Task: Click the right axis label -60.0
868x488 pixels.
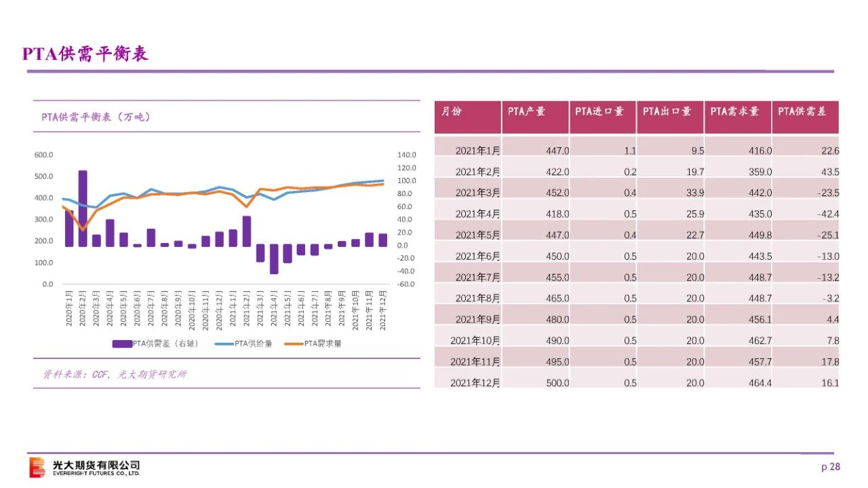Action: point(406,284)
